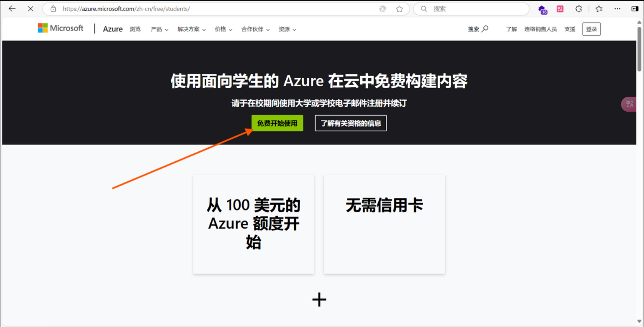Click the Microsoft logo

[x=61, y=28]
